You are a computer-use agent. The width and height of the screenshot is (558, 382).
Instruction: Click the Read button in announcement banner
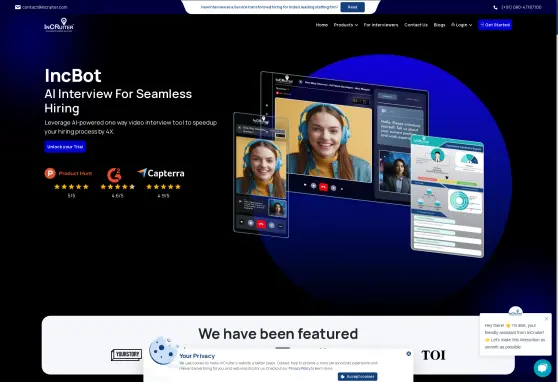[x=352, y=7]
